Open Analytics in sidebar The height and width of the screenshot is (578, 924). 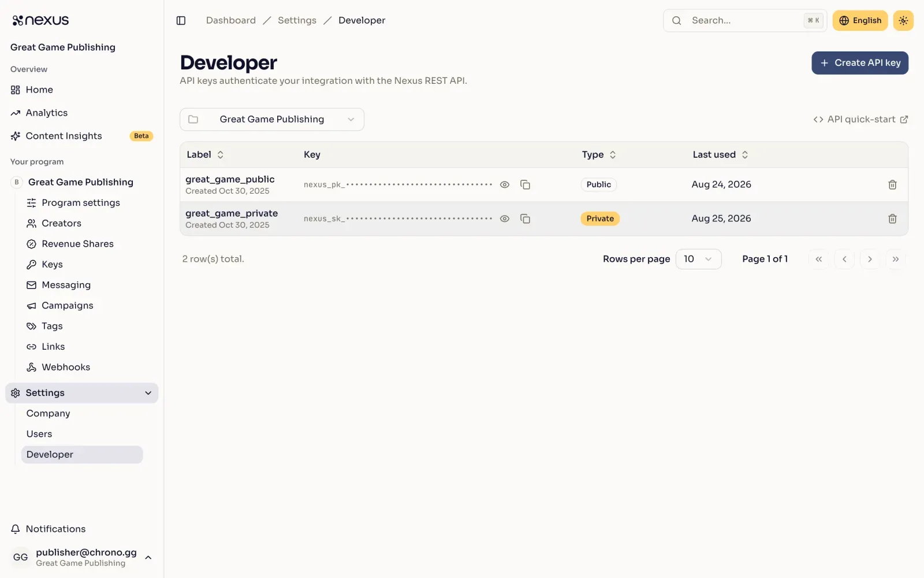pos(82,113)
